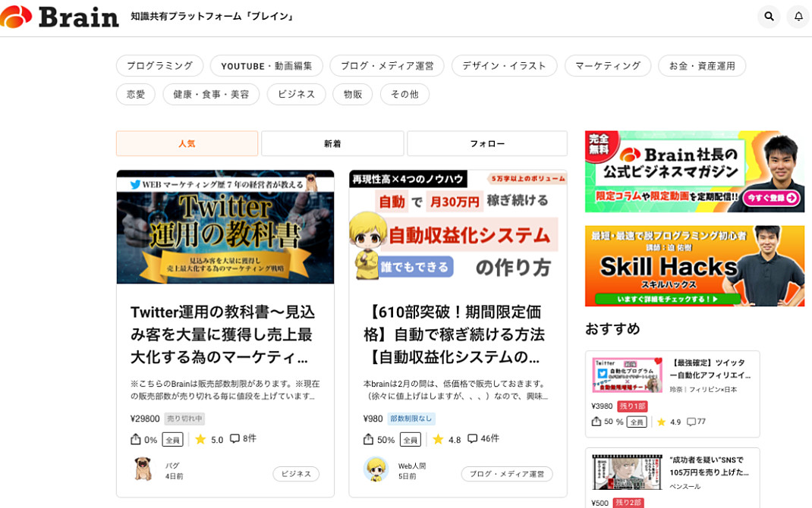Click 部数制限なし badge
The width and height of the screenshot is (812, 508).
point(411,419)
